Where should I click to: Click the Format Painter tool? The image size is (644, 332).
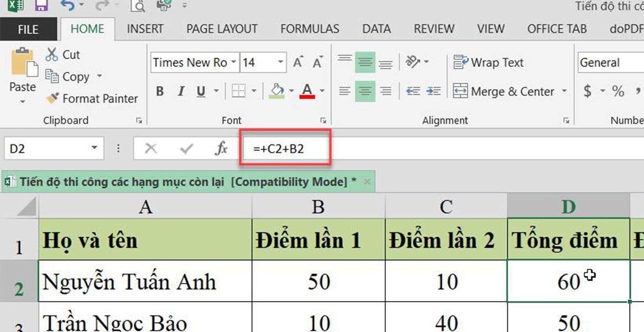92,98
